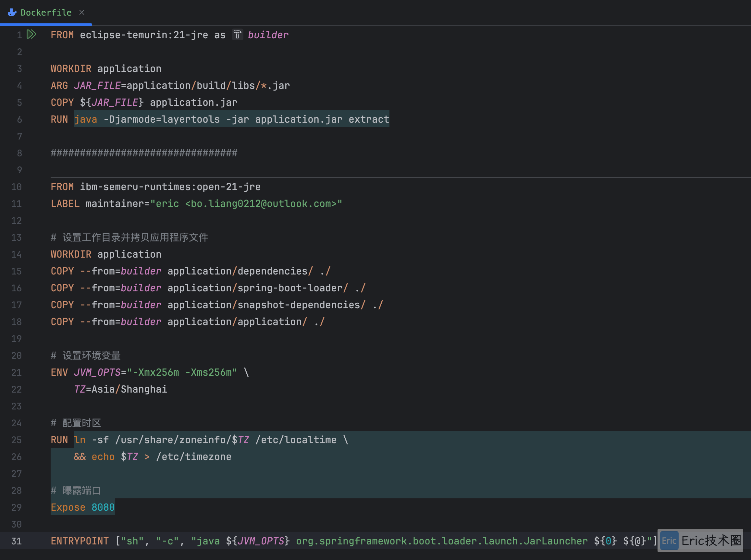Click '-Xmx256m -Xms256m' string value
Screen dimensions: 751x560
tap(182, 372)
